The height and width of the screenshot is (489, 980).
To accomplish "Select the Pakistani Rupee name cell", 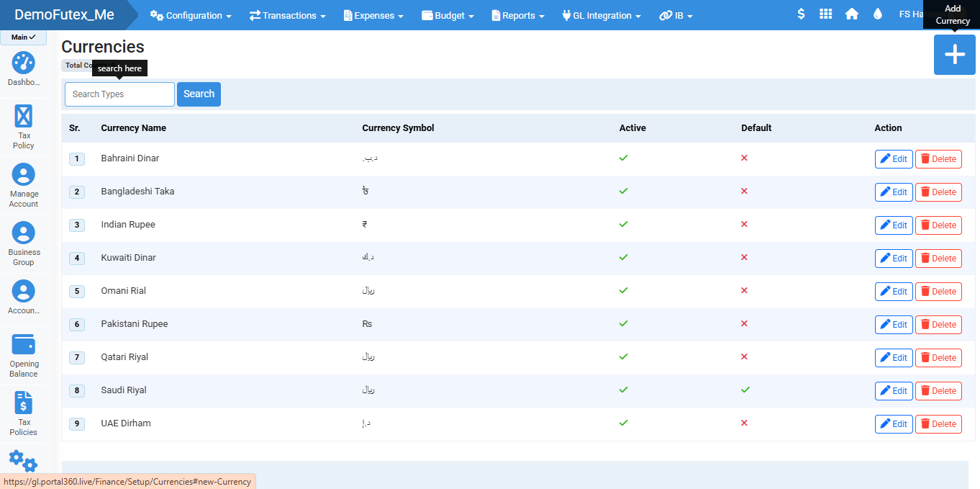I will click(x=135, y=324).
